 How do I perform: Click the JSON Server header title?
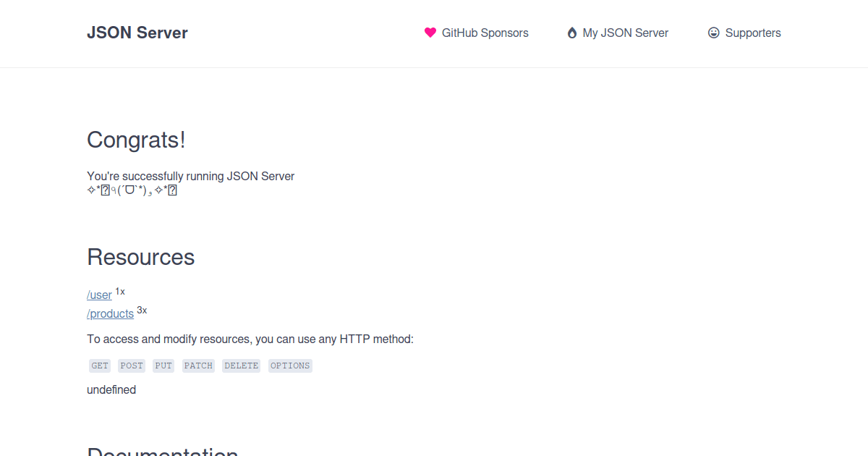[137, 33]
